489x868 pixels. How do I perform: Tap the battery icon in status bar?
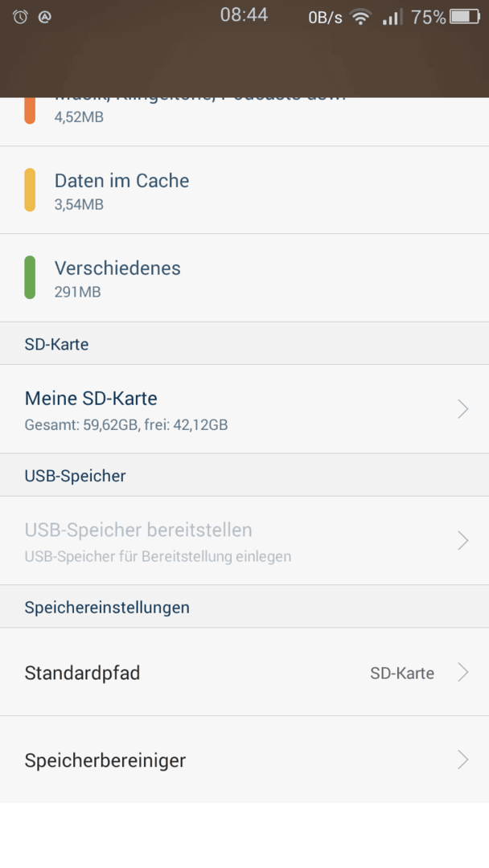click(465, 17)
